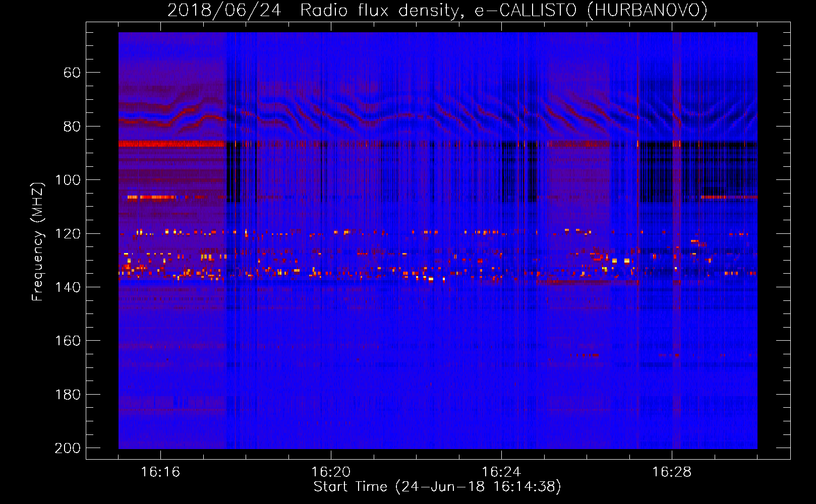Click the 16:20 time tick label
The width and height of the screenshot is (816, 504).
pyautogui.click(x=331, y=472)
